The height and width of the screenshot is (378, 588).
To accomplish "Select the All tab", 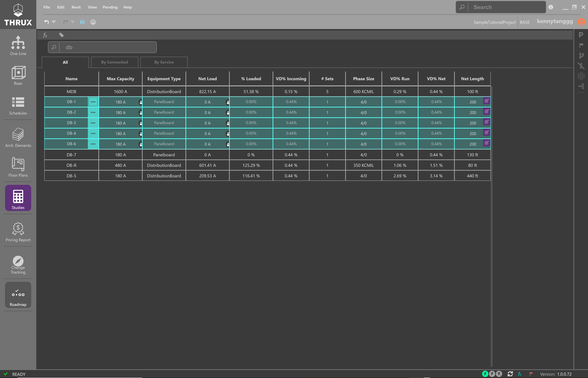I will pyautogui.click(x=65, y=62).
